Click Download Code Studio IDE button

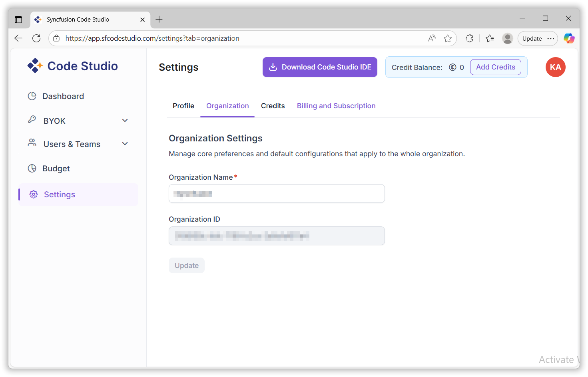(320, 67)
